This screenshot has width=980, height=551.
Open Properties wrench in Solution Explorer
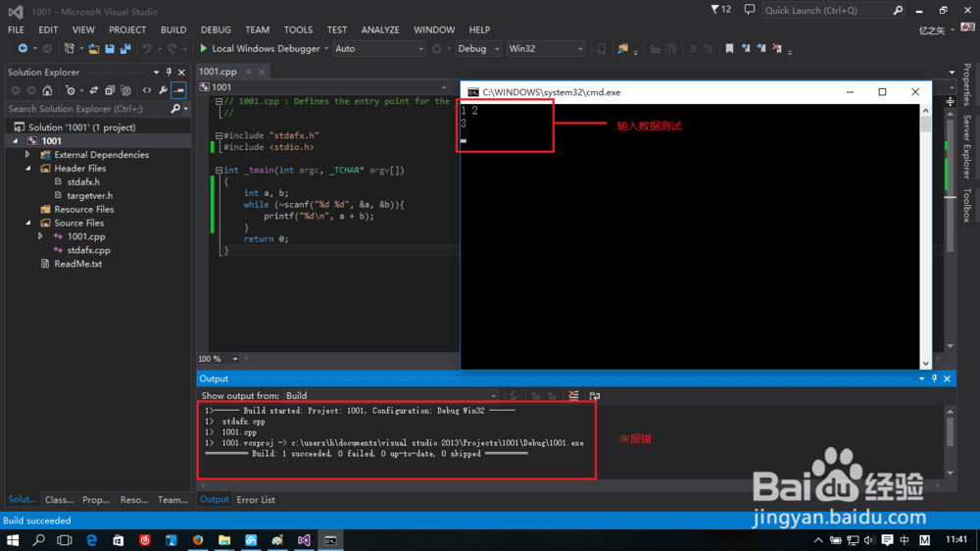[x=163, y=90]
